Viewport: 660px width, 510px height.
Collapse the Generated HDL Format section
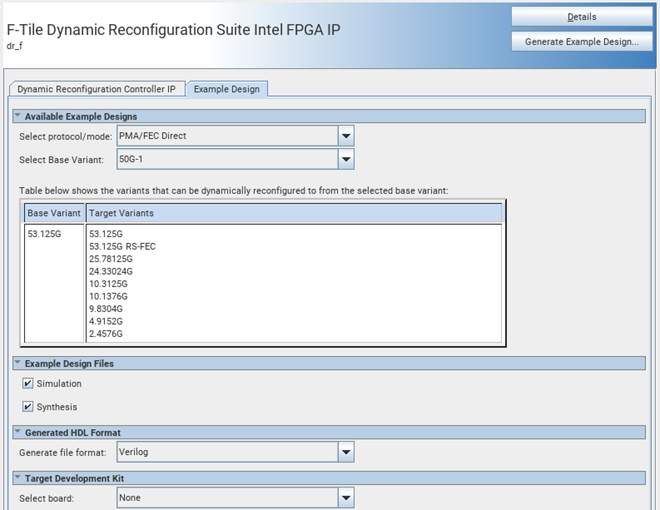click(x=17, y=432)
